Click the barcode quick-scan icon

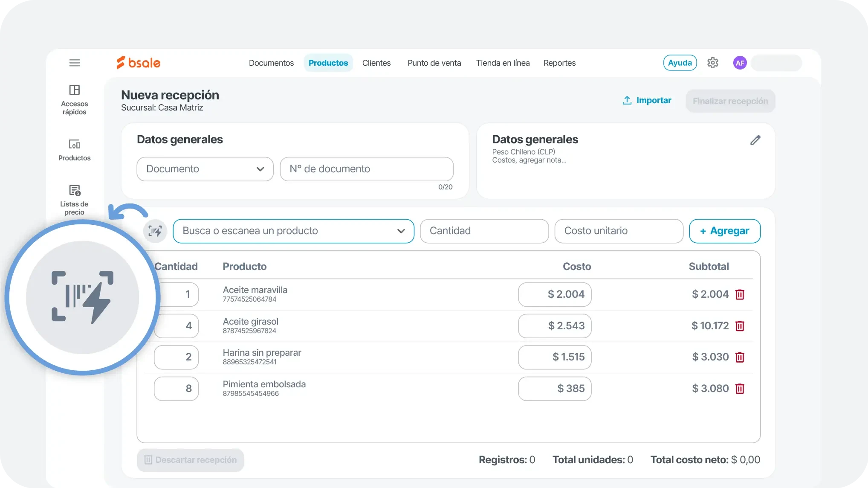coord(155,231)
